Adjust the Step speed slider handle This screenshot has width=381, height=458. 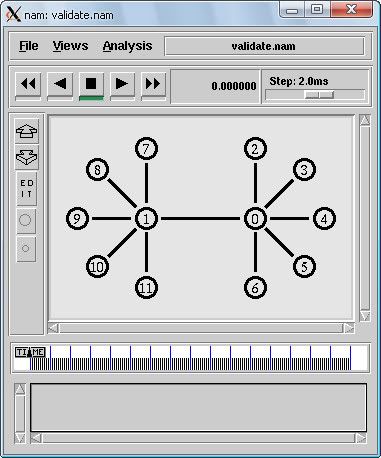point(320,95)
